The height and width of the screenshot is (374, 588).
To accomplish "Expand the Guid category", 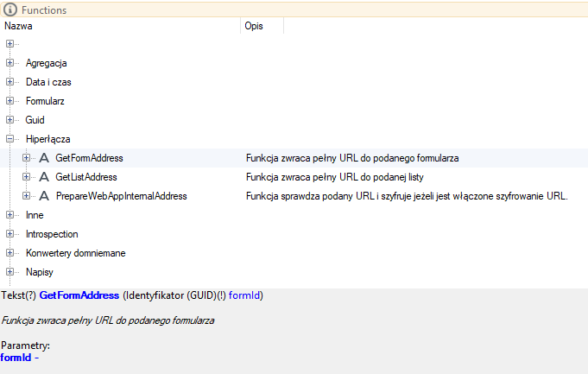I will (x=9, y=120).
